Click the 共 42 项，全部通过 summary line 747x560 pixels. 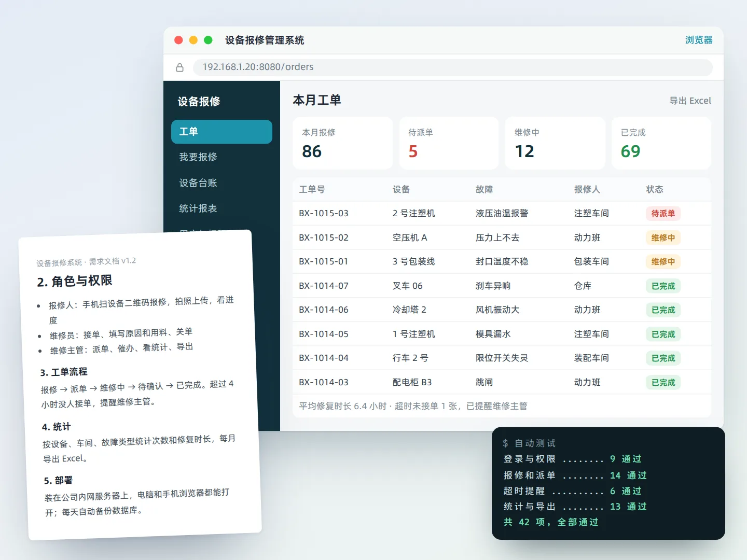click(551, 522)
